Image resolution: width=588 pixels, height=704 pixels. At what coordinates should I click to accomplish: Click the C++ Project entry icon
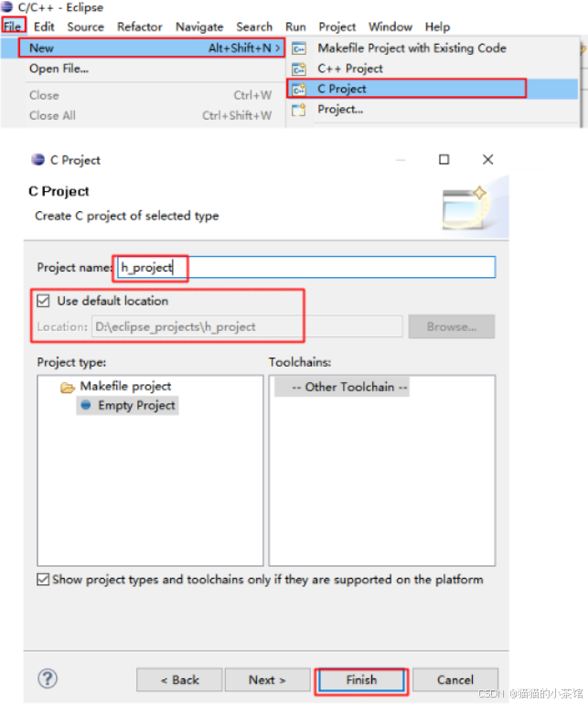click(x=299, y=69)
